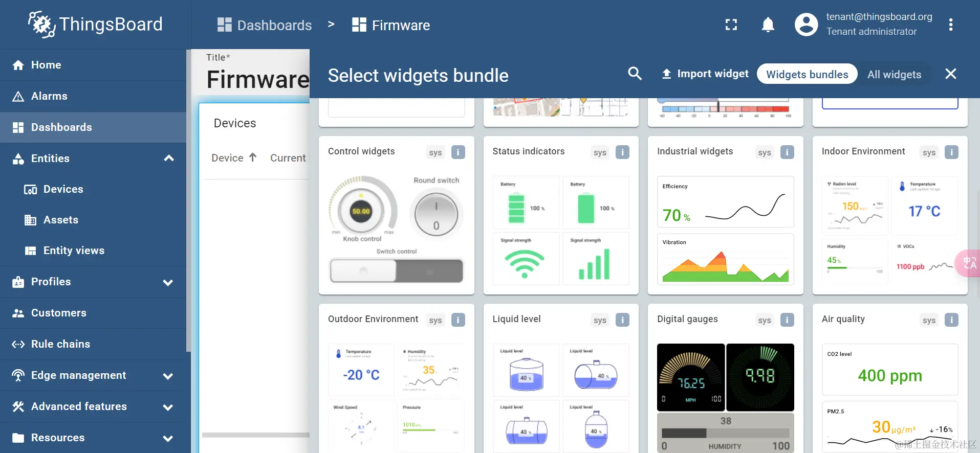Click the Firmware title input field
Screen dimensions: 980x453
(258, 79)
